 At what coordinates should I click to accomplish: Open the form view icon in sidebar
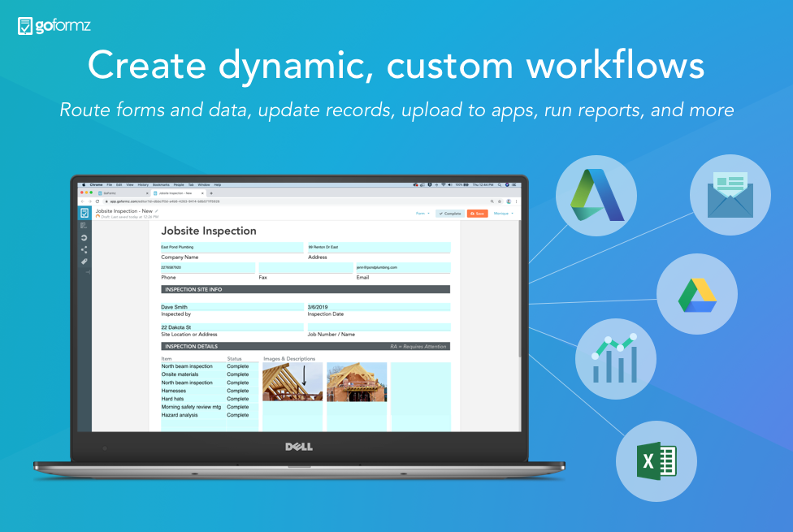[x=84, y=226]
